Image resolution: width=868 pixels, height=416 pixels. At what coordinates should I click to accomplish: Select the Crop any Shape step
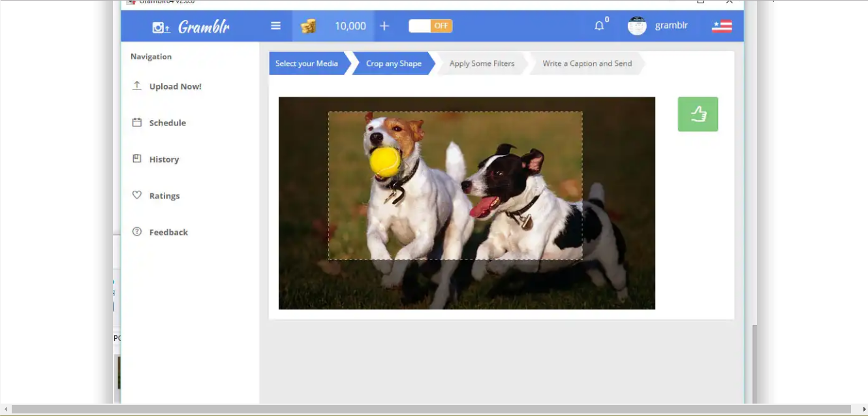point(394,63)
